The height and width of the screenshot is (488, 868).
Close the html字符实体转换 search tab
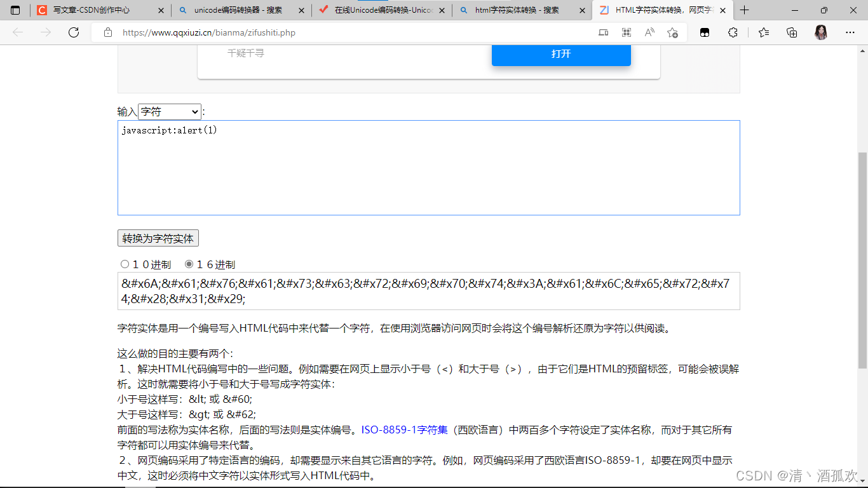(581, 10)
